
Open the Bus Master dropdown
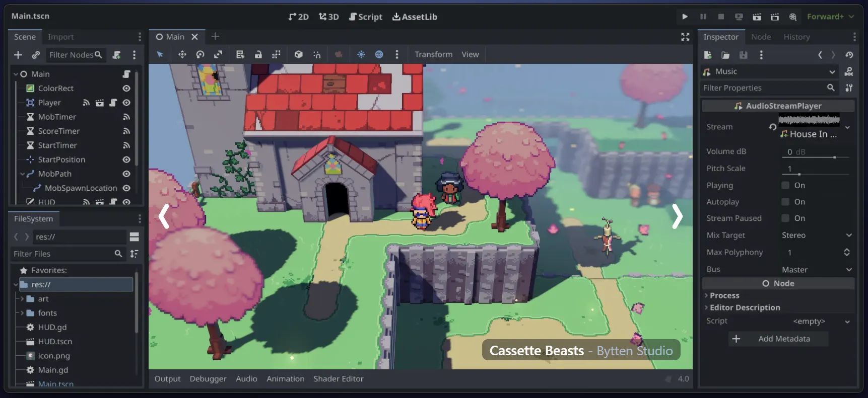(816, 269)
